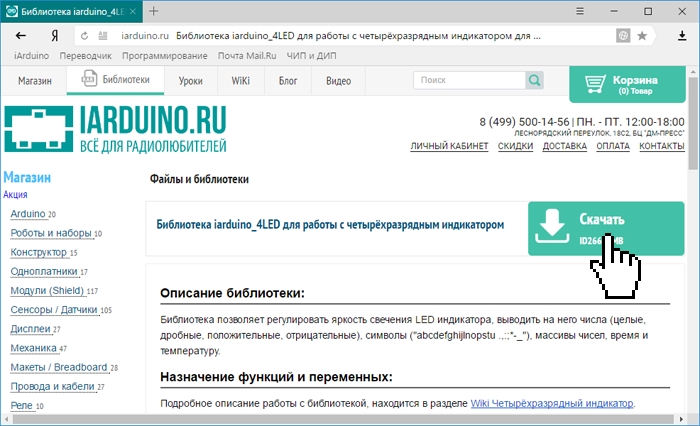Click the horizontal scrollbar thumb
The width and height of the screenshot is (700, 426).
click(x=343, y=419)
